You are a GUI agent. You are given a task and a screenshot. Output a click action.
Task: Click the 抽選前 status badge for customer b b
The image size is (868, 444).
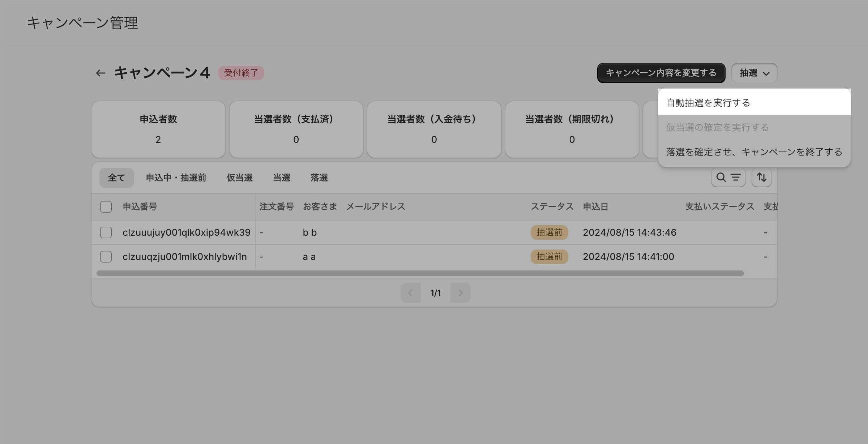click(x=549, y=232)
